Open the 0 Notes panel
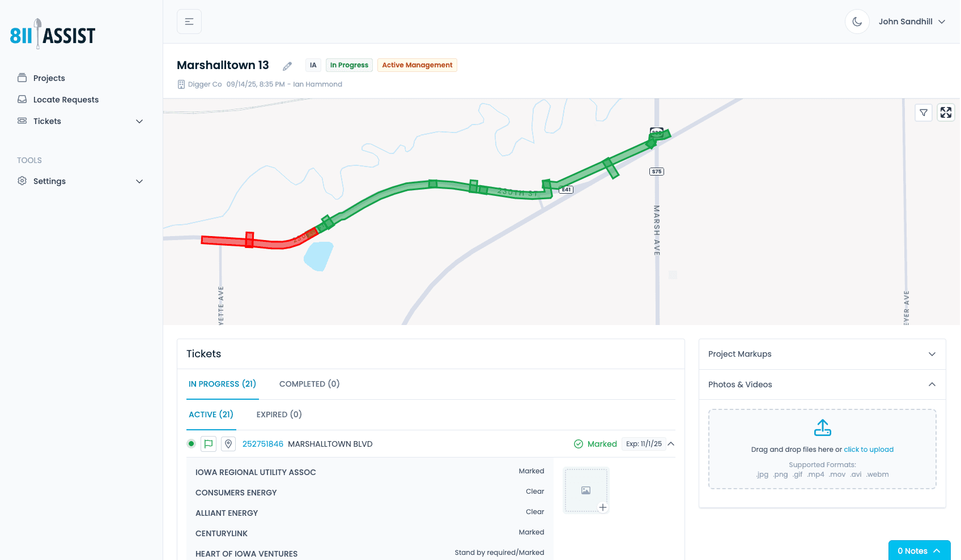This screenshot has width=961, height=560. pos(919,550)
